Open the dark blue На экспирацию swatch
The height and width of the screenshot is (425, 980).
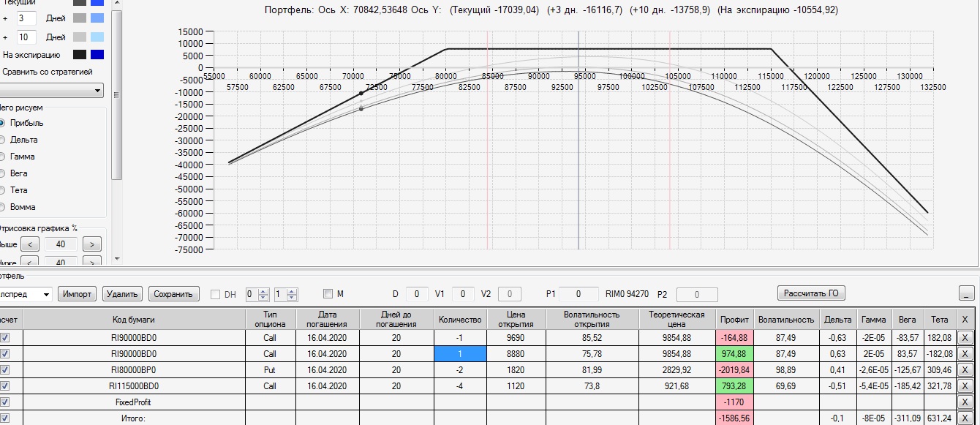pos(97,55)
